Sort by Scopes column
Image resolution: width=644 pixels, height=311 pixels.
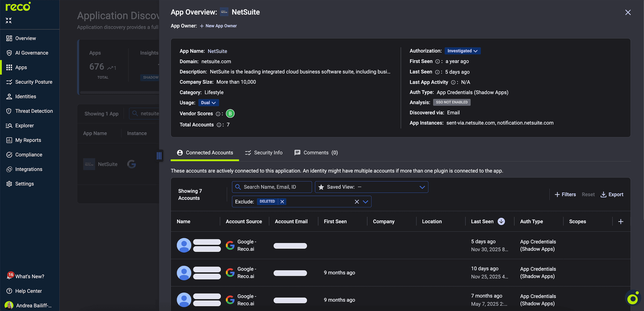pos(577,222)
